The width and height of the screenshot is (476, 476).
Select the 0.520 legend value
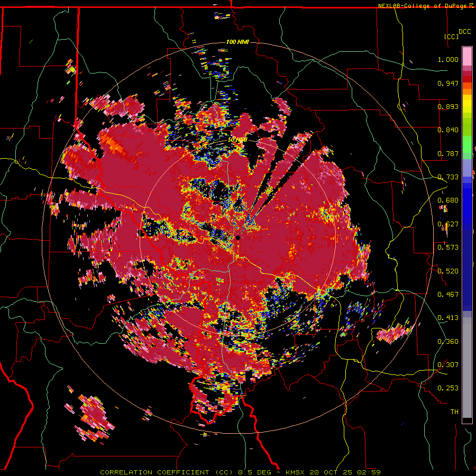[448, 271]
